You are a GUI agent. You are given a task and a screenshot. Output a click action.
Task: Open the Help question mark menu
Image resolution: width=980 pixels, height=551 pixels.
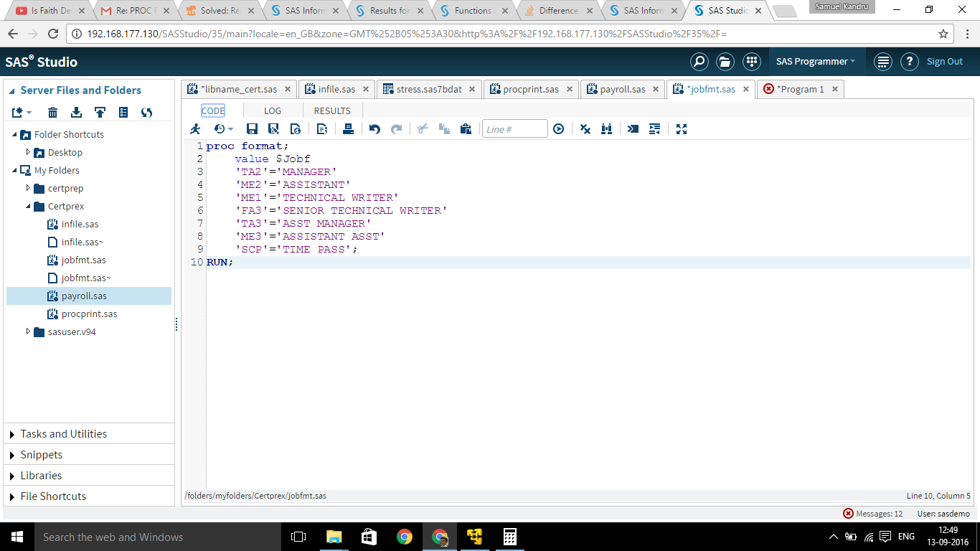[x=909, y=62]
